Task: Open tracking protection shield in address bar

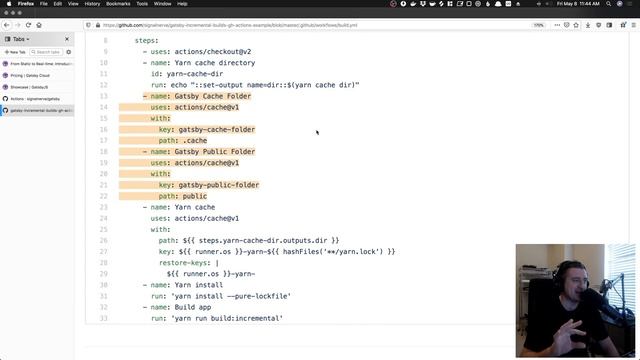Action: click(x=88, y=25)
